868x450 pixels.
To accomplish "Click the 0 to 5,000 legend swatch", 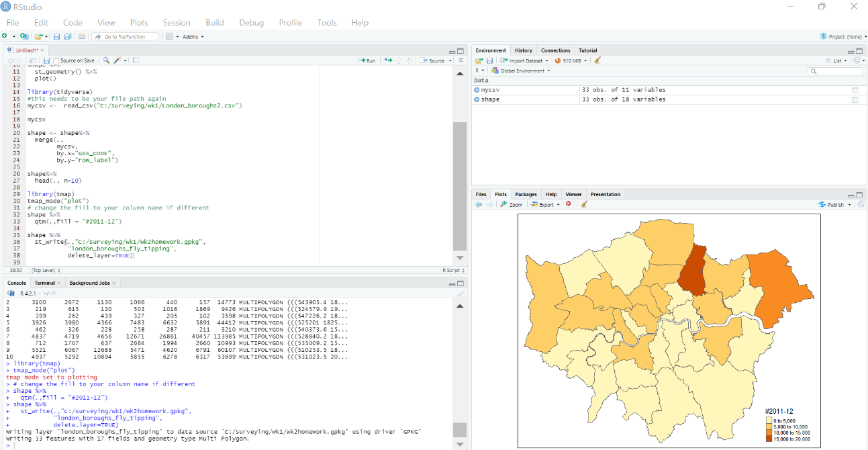I will click(770, 420).
